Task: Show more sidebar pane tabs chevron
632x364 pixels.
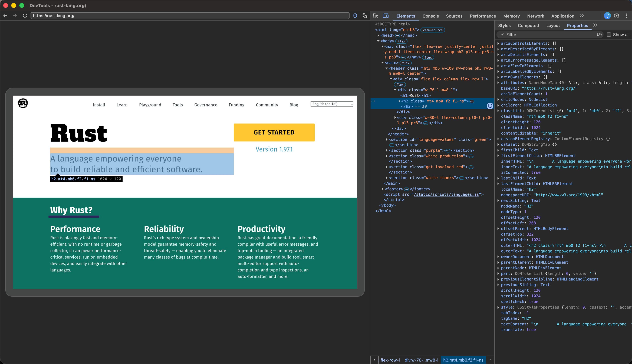Action: coord(595,25)
